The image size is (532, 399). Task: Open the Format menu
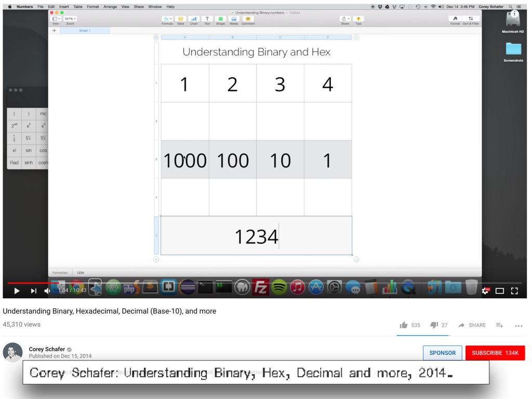92,6
